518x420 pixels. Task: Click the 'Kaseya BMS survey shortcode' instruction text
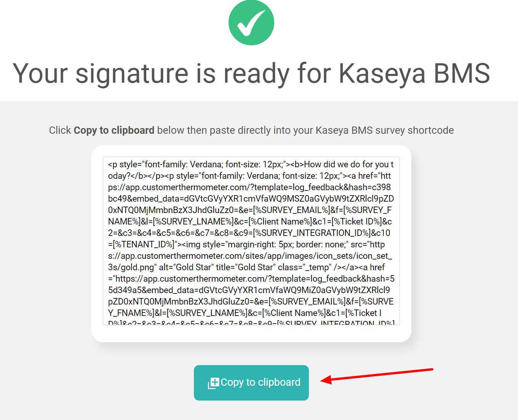385,130
